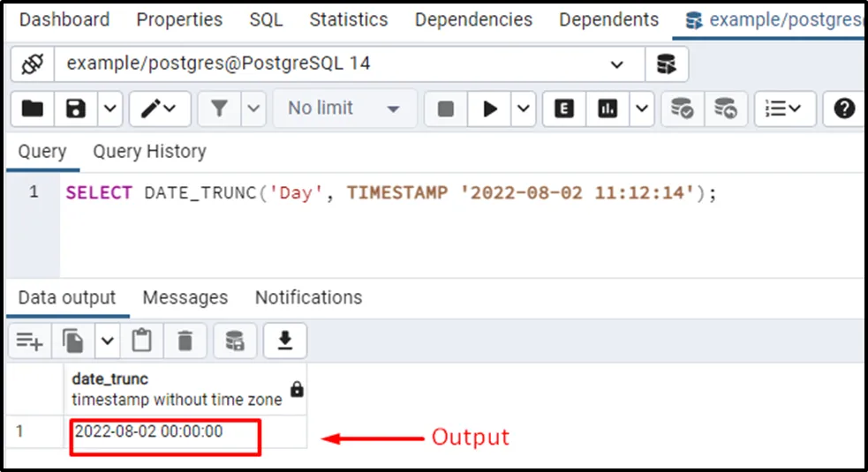Expand the connection selector dropdown

pos(615,64)
